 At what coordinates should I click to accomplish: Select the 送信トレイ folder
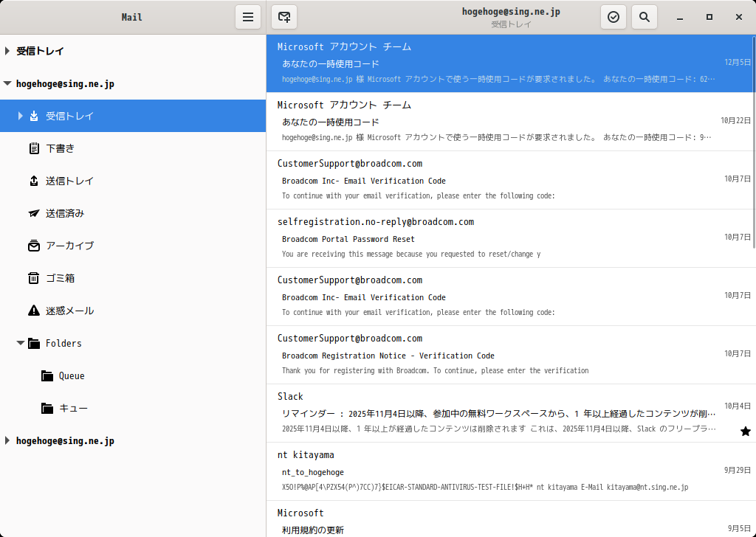pos(133,181)
